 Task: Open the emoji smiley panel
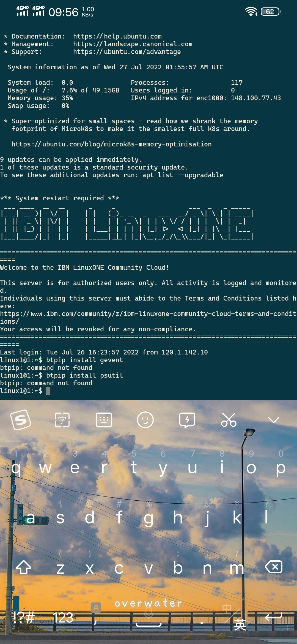click(145, 420)
